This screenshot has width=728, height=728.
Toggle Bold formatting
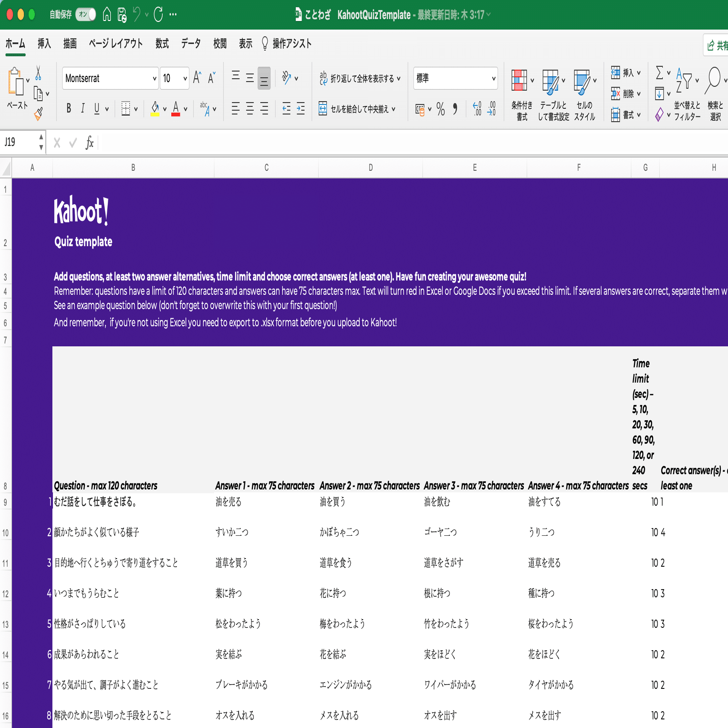click(69, 109)
